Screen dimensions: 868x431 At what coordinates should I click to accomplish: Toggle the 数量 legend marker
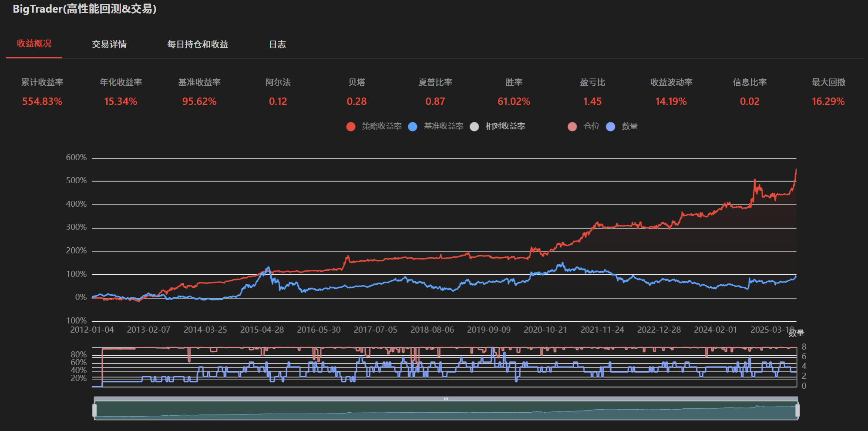click(611, 127)
